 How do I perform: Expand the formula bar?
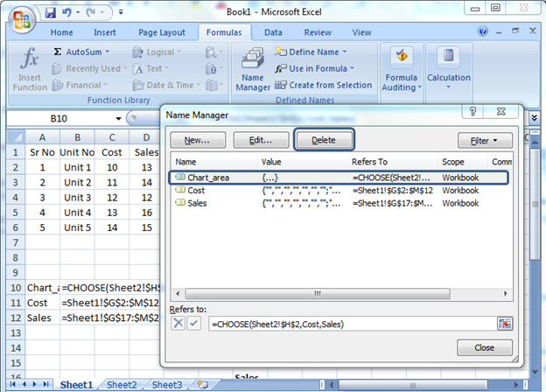pos(534,117)
